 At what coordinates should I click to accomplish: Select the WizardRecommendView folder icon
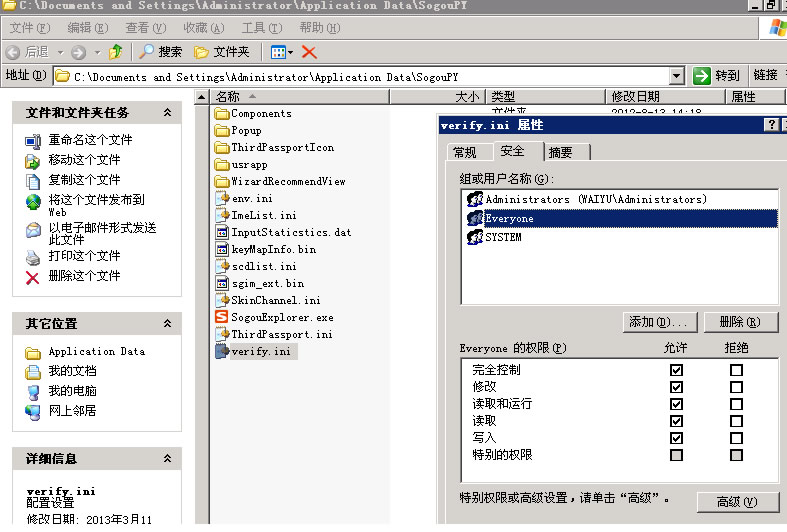(222, 182)
